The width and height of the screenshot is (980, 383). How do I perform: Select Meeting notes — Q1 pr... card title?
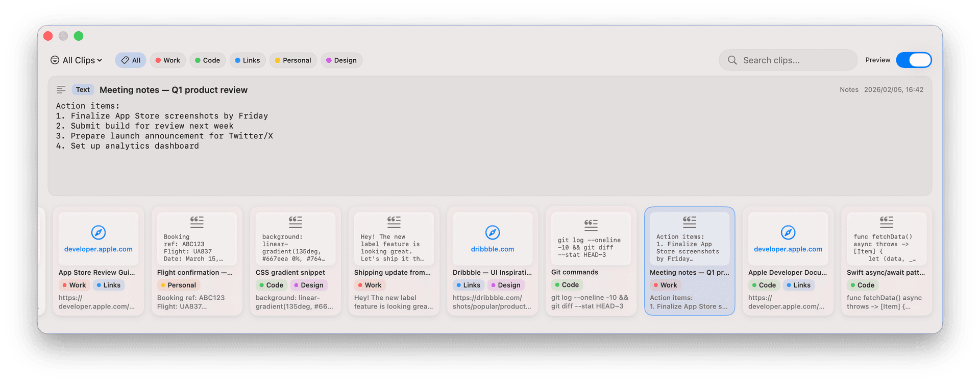[690, 273]
